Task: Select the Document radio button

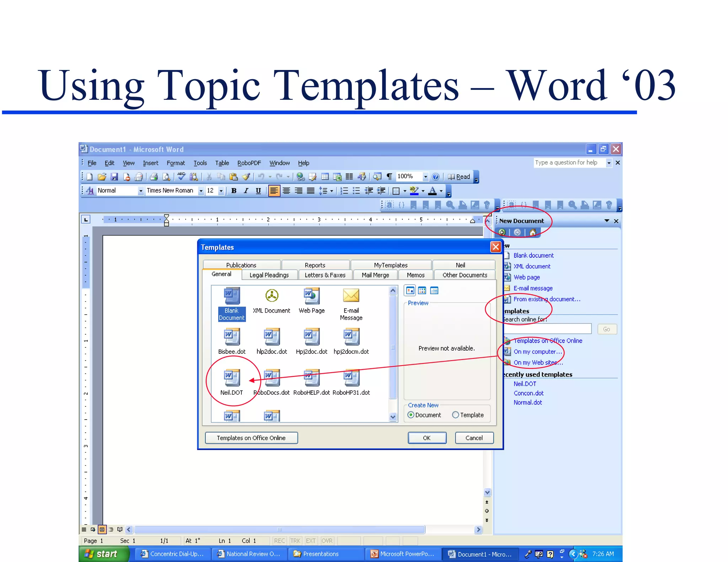Action: click(411, 415)
